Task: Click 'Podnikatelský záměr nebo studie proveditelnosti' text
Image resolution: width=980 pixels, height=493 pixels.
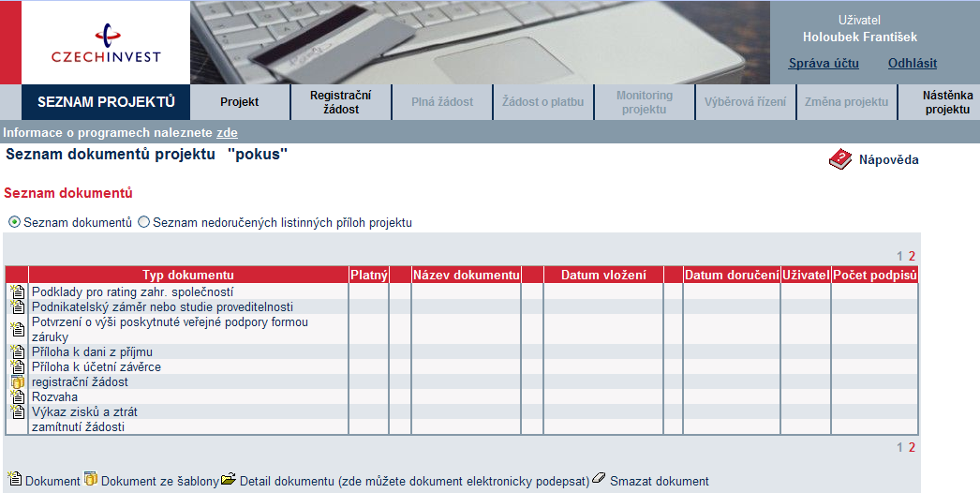Action: click(162, 306)
